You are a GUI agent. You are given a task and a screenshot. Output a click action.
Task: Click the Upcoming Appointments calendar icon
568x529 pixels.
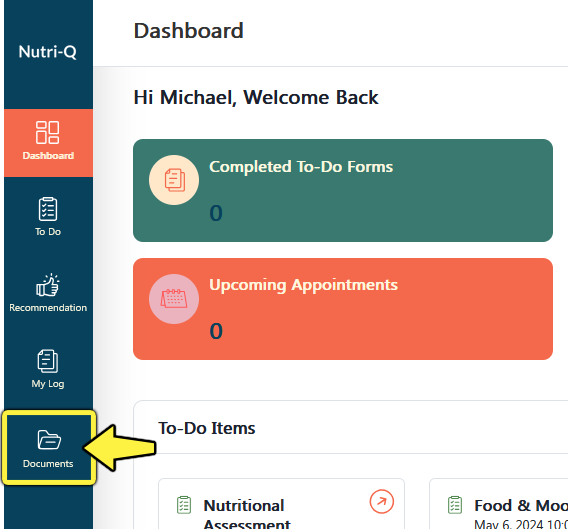click(x=174, y=299)
